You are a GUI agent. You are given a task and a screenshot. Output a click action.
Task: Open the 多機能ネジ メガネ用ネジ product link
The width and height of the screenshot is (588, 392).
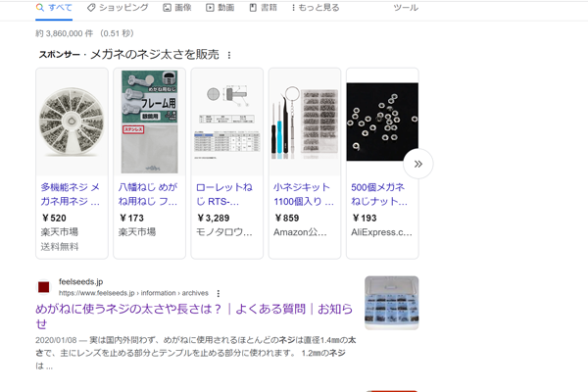(x=71, y=194)
